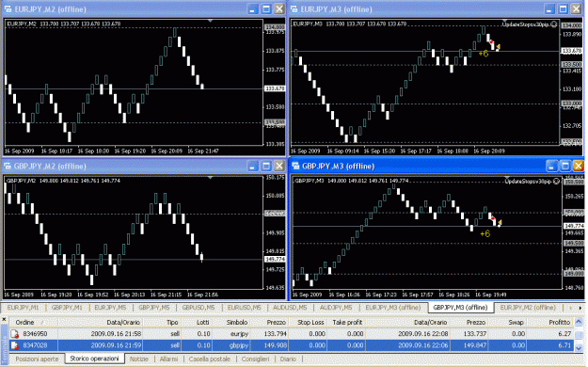
Task: Click the chart tabs scroll-right arrow
Action: [x=580, y=308]
